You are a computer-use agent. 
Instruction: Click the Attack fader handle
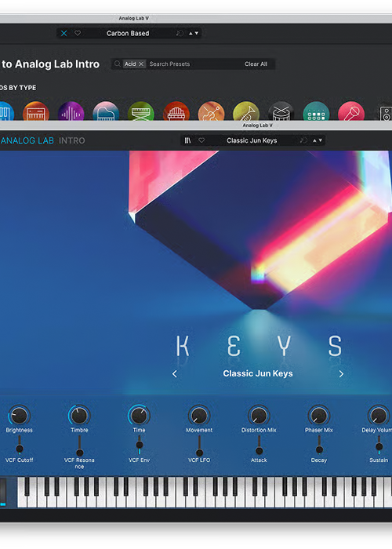point(259,451)
